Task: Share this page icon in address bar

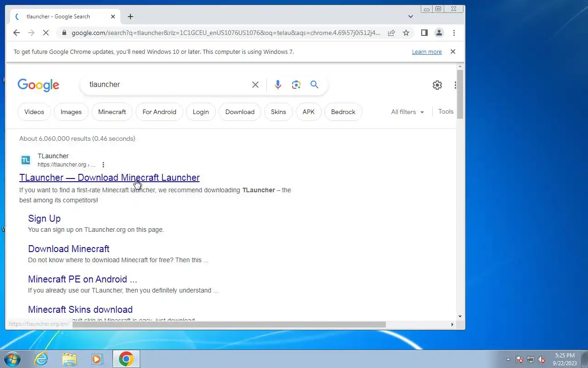Action: pos(391,33)
